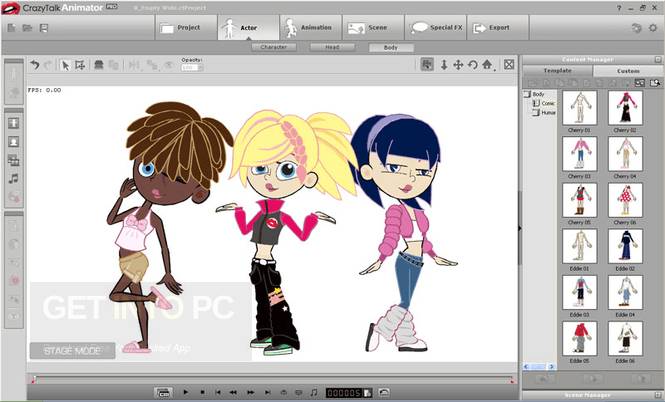Switch to the Custom content tab
665x402 pixels.
pyautogui.click(x=628, y=71)
